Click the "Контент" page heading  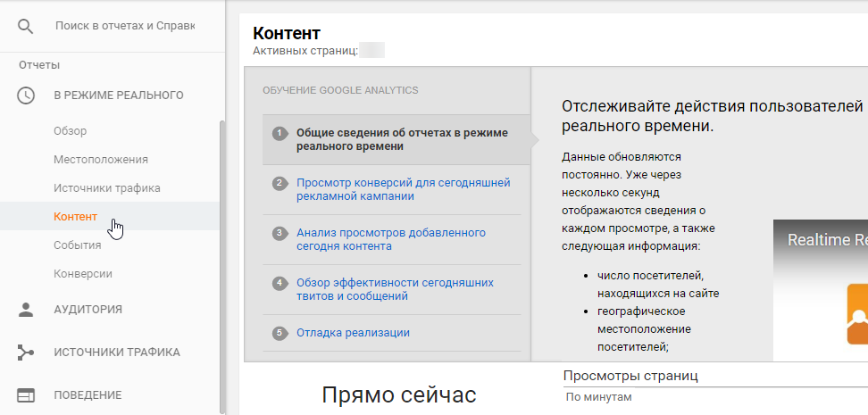pos(286,33)
